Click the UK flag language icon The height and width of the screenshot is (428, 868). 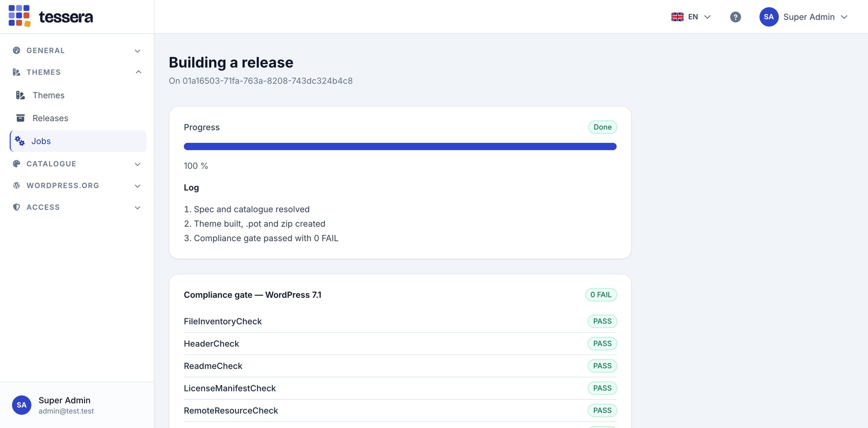coord(677,17)
